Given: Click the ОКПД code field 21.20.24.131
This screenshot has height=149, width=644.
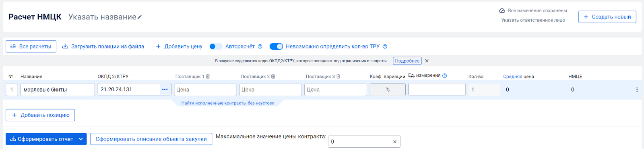Looking at the screenshot, I should tap(129, 89).
